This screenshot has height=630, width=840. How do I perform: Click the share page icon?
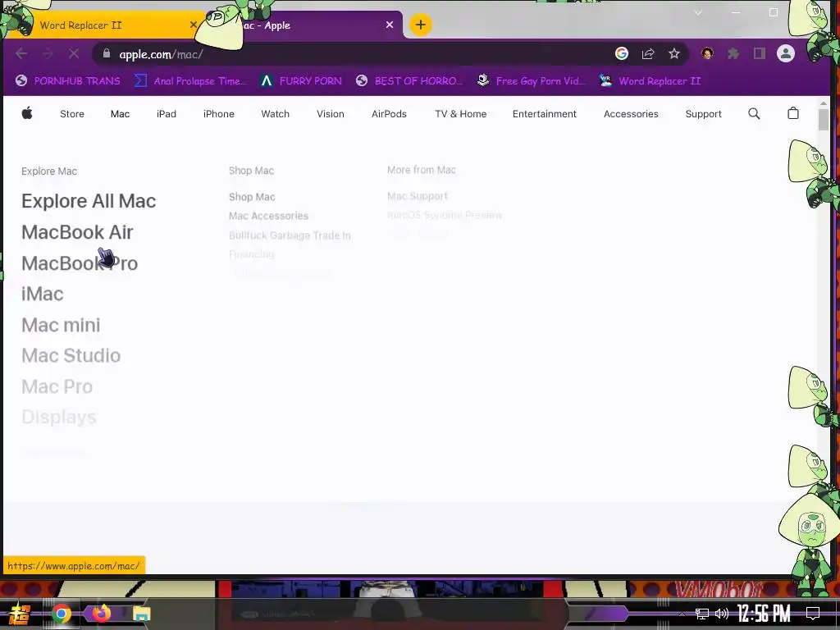pyautogui.click(x=648, y=53)
